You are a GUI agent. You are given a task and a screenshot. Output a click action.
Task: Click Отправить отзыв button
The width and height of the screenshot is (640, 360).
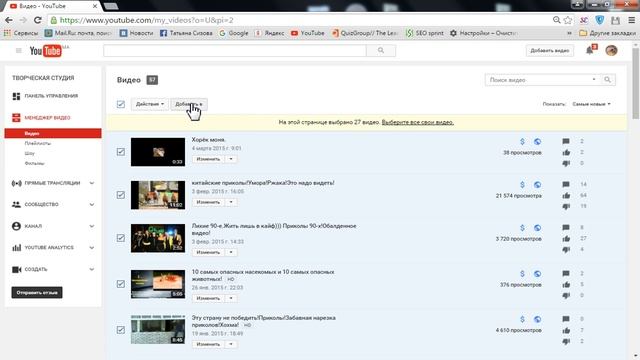tap(37, 292)
